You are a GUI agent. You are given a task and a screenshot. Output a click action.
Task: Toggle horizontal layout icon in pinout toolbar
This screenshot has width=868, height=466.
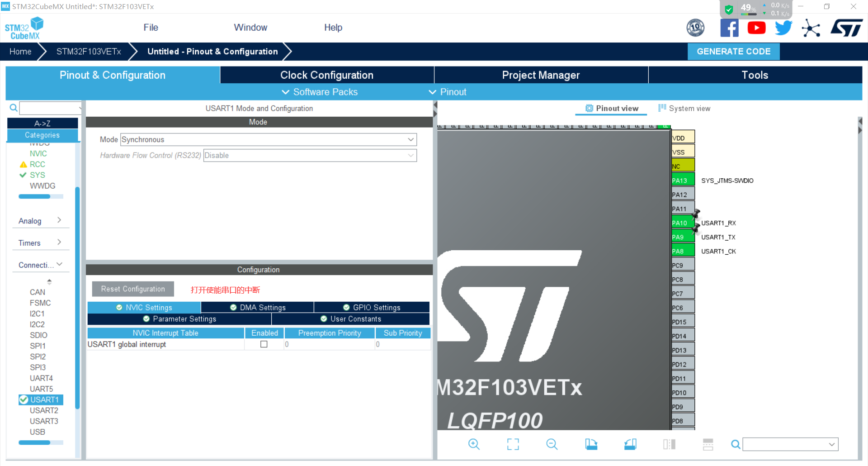pyautogui.click(x=708, y=444)
